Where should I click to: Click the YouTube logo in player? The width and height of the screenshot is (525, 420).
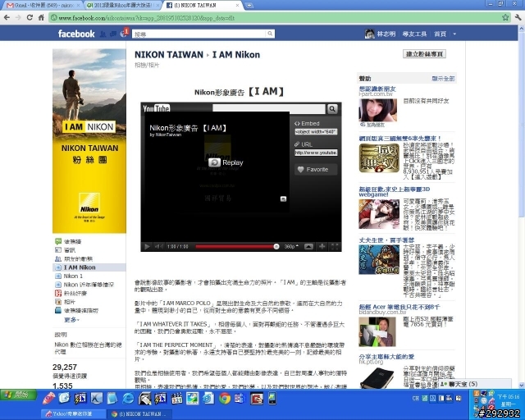(x=157, y=107)
